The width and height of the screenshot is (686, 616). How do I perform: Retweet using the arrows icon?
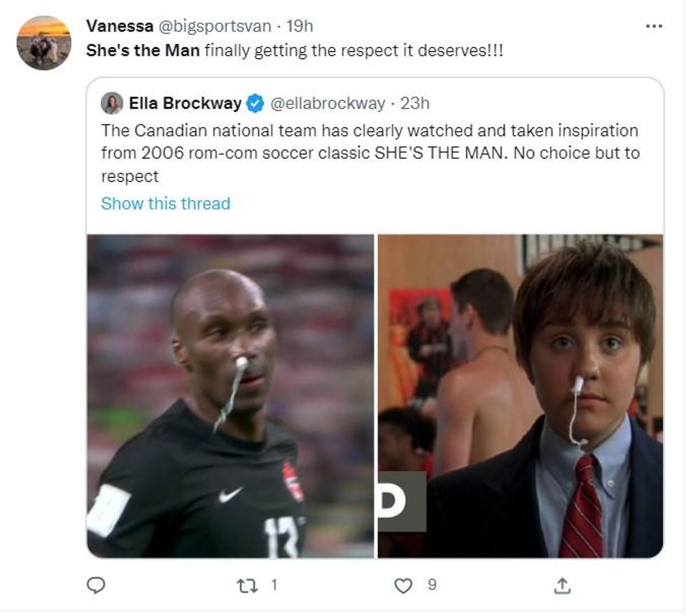pyautogui.click(x=246, y=585)
